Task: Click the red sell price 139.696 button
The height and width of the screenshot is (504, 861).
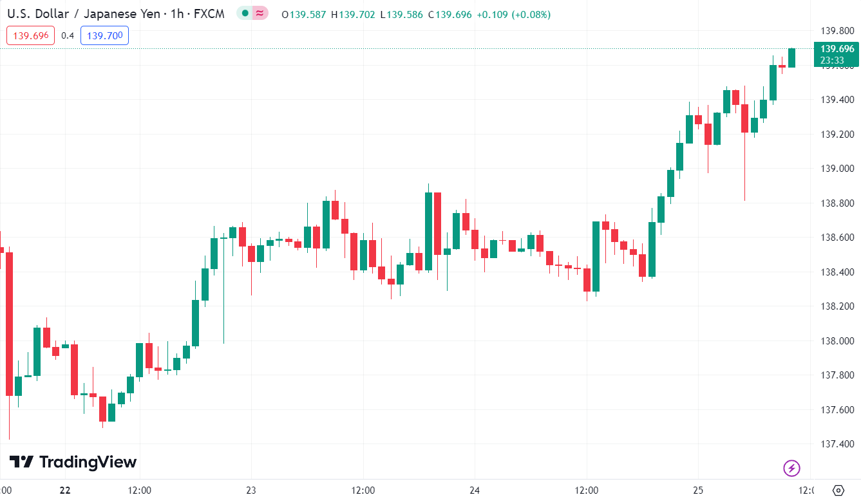Action: click(31, 35)
